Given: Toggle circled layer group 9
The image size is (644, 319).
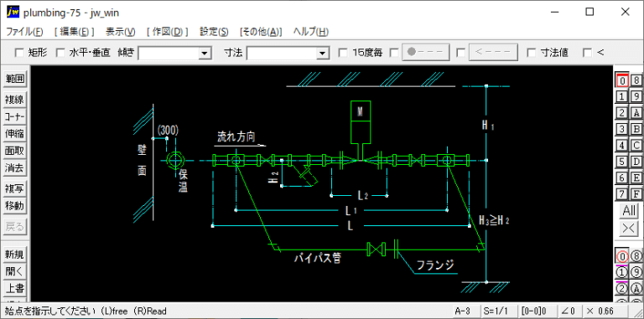Looking at the screenshot, I should (x=636, y=272).
